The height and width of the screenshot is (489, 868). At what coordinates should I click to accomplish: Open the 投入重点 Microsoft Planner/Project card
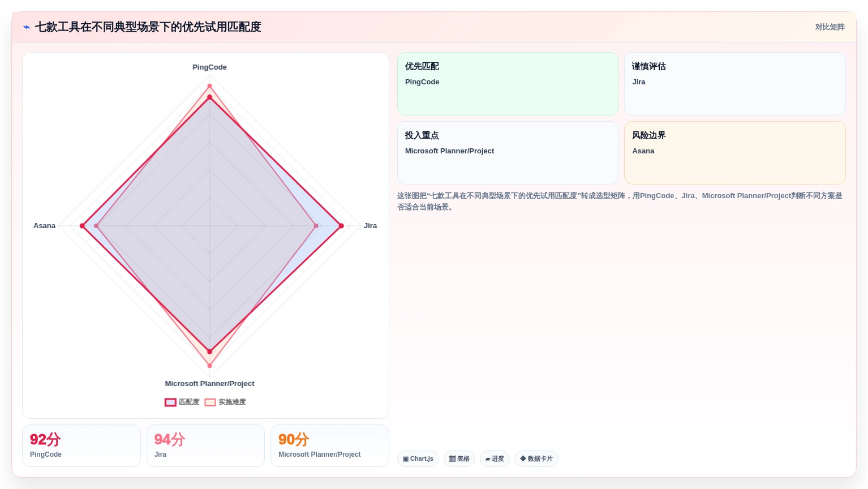(x=508, y=153)
